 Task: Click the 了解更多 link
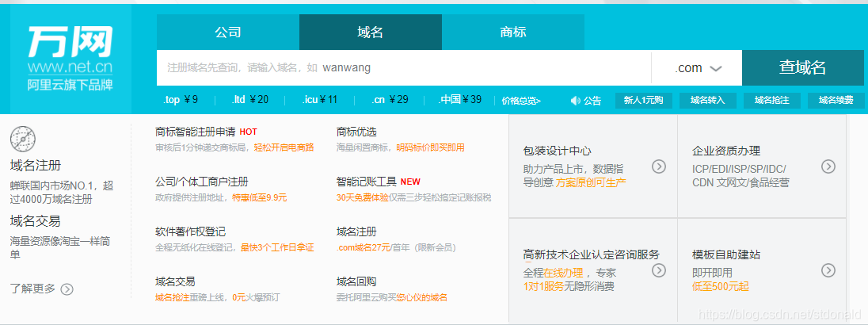pos(32,289)
